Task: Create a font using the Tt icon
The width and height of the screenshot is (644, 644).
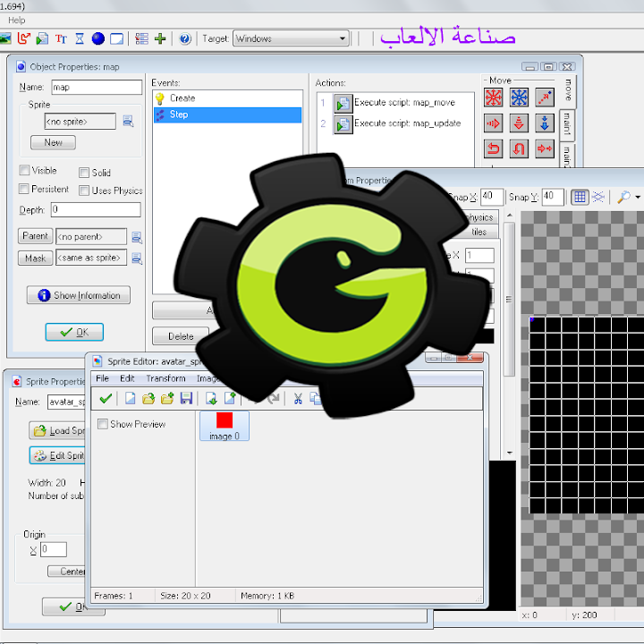Action: 61,38
